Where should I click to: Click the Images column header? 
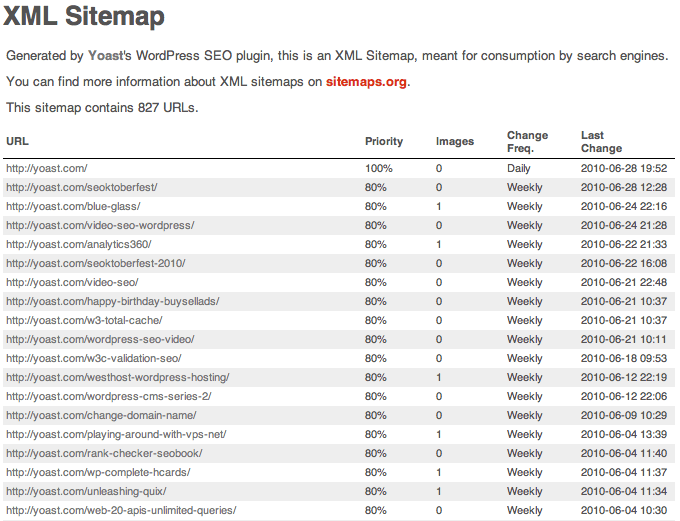tap(455, 142)
